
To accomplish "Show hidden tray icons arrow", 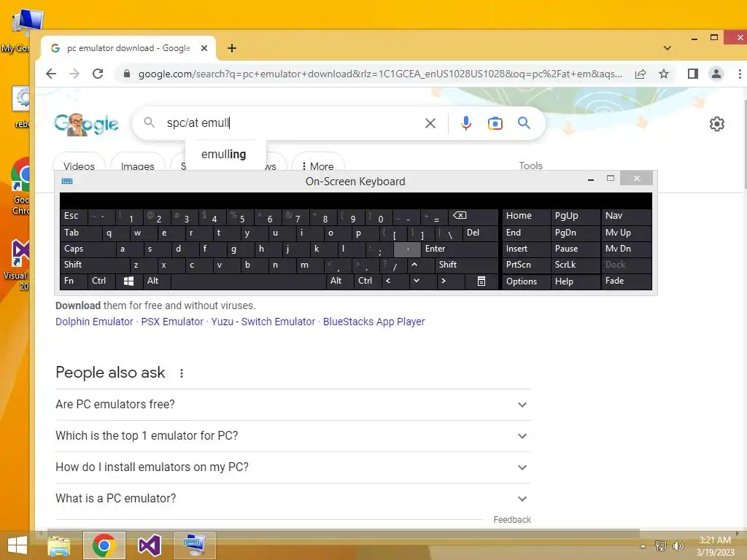I will (x=643, y=546).
